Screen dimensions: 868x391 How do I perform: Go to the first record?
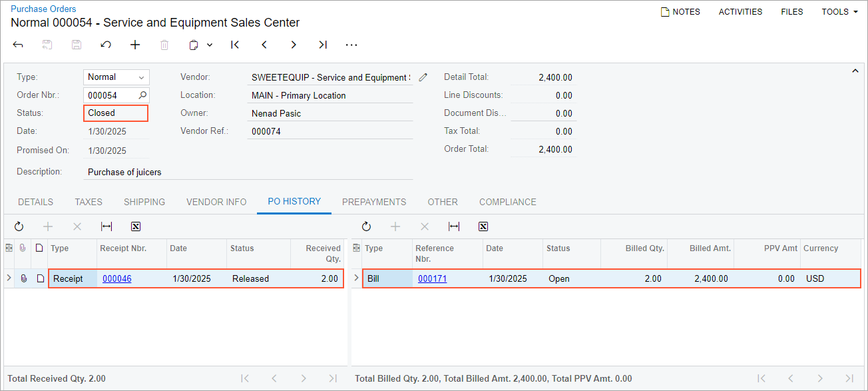(x=235, y=45)
